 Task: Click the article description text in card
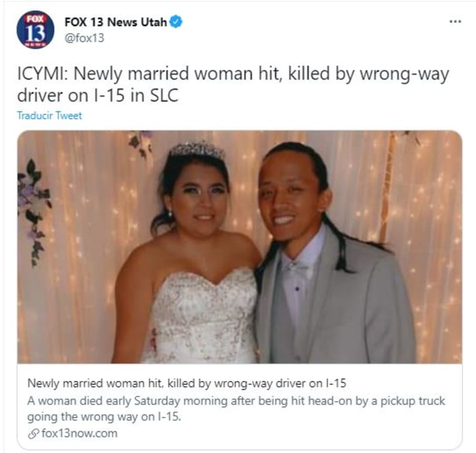click(x=236, y=409)
